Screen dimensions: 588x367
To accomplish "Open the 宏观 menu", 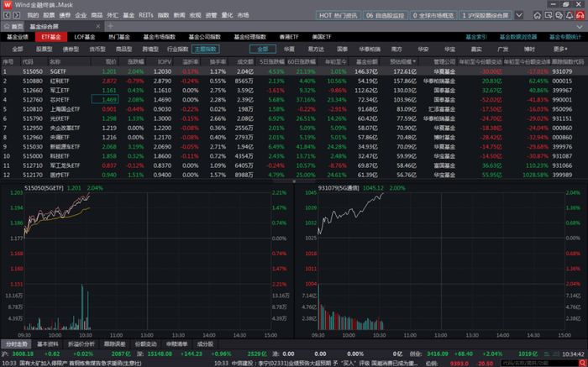I will click(195, 15).
